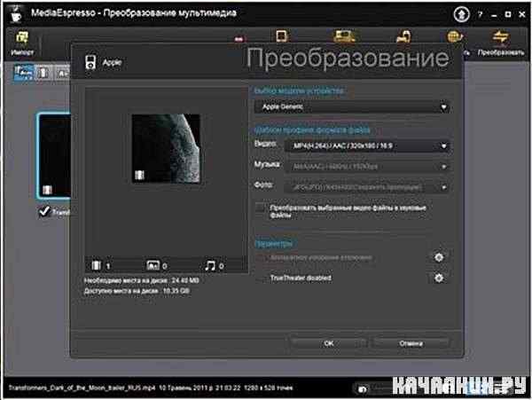
Task: Click the Фото label
Action: coord(263,184)
